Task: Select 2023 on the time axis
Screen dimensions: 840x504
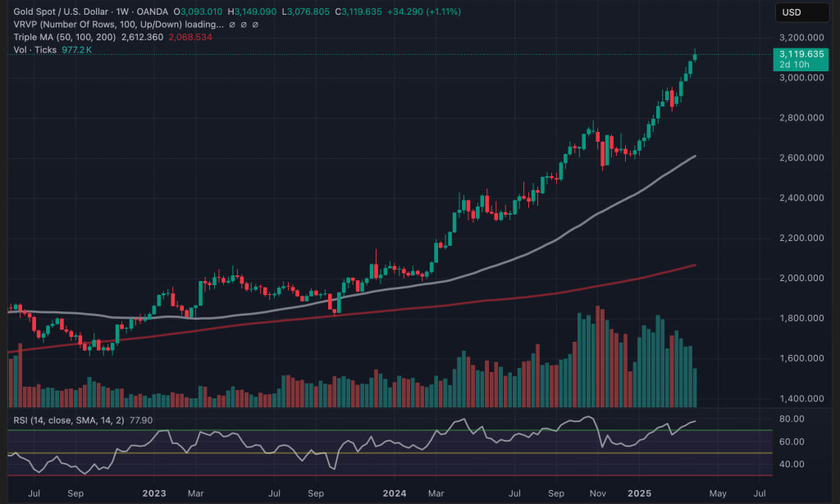Action: click(x=153, y=494)
